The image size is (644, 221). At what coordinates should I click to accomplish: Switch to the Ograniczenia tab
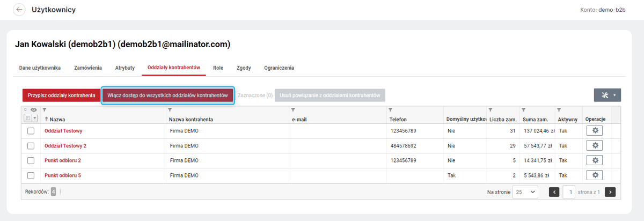pyautogui.click(x=279, y=68)
